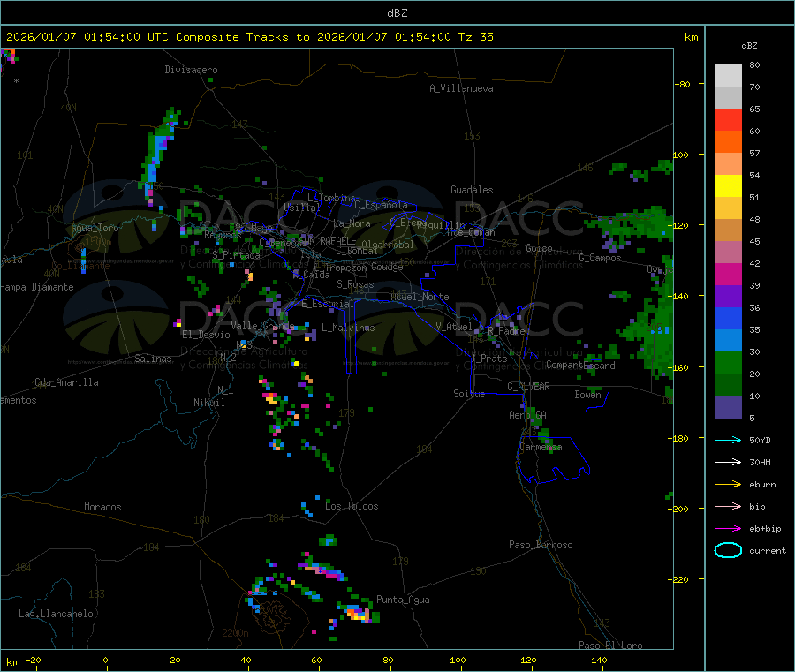Click the 'E_Escorial' map label

pyautogui.click(x=328, y=304)
